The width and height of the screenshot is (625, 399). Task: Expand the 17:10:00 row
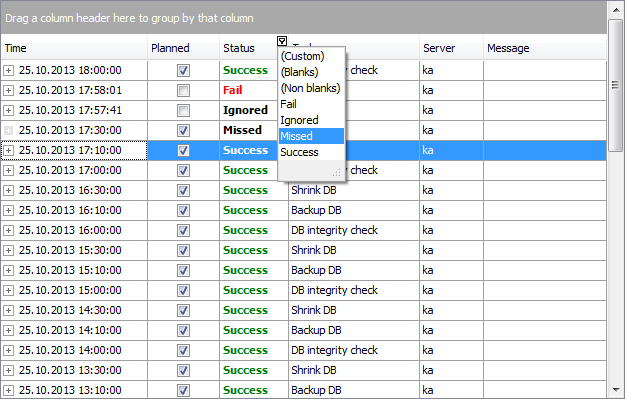pos(8,150)
